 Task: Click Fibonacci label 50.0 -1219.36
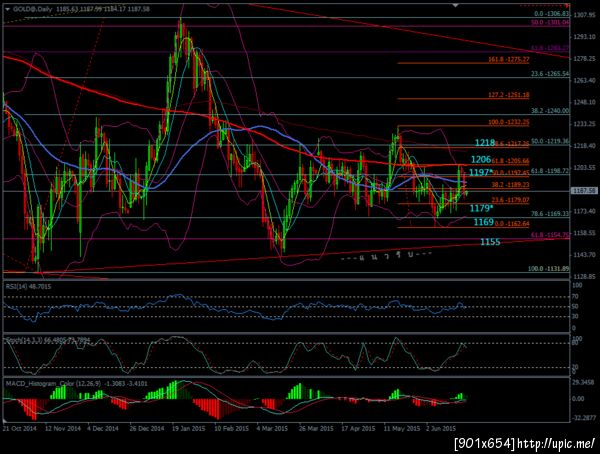(x=550, y=141)
